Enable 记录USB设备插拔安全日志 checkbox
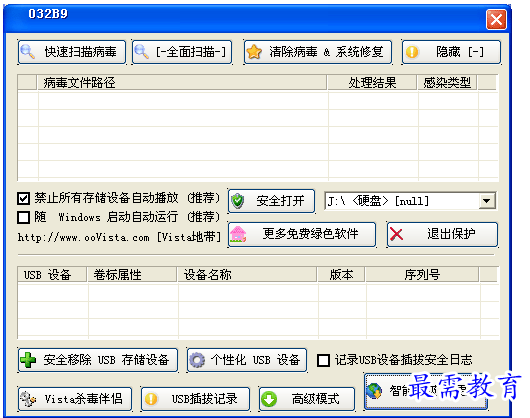Screen dimensions: 530x418 (323, 360)
